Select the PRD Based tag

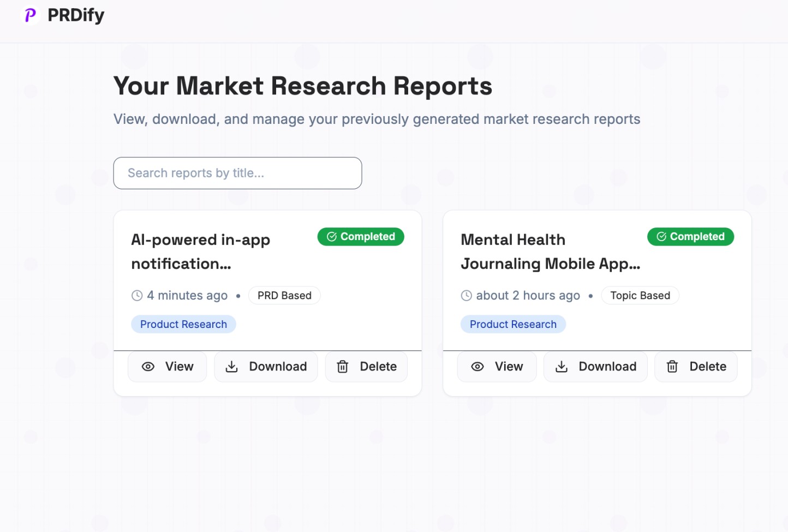(x=284, y=295)
